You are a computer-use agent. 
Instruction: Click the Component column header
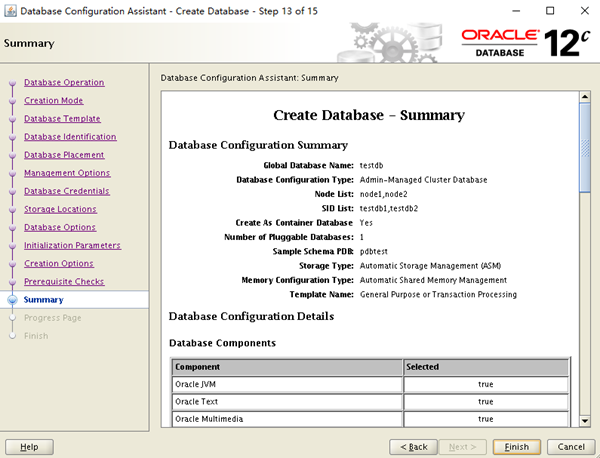(287, 367)
